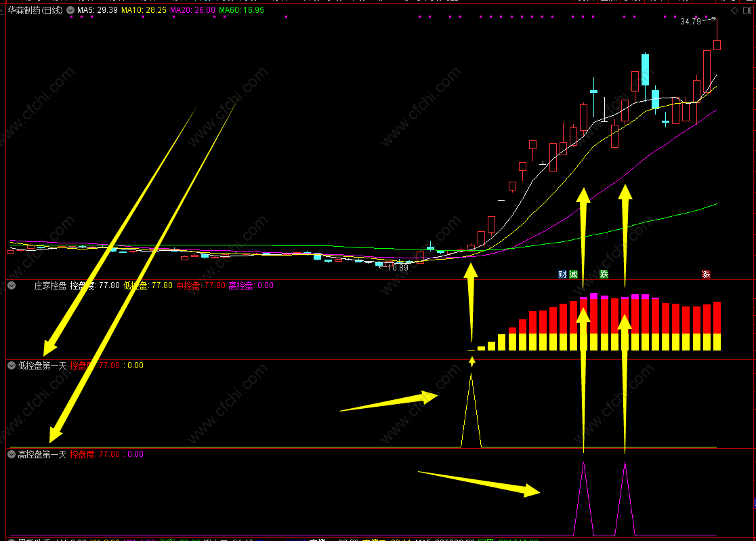This screenshot has height=541, width=756.
Task: Click the diamond icon in chart corner
Action: (x=735, y=10)
